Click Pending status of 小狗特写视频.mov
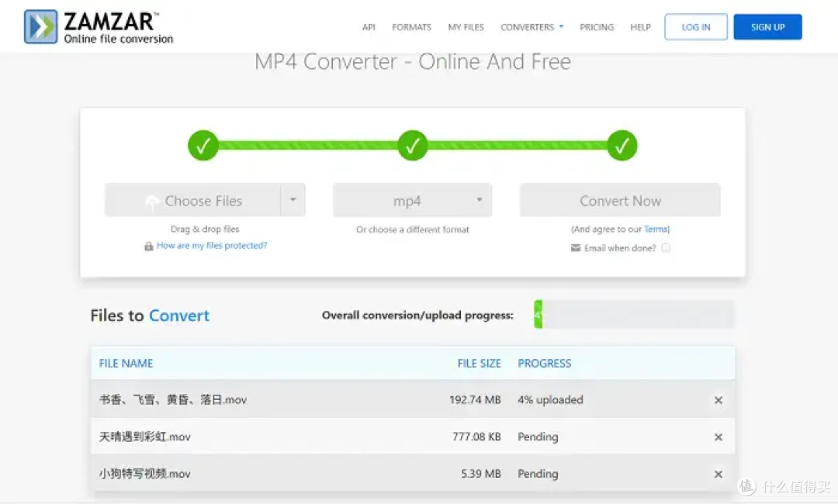The image size is (838, 504). coord(538,474)
